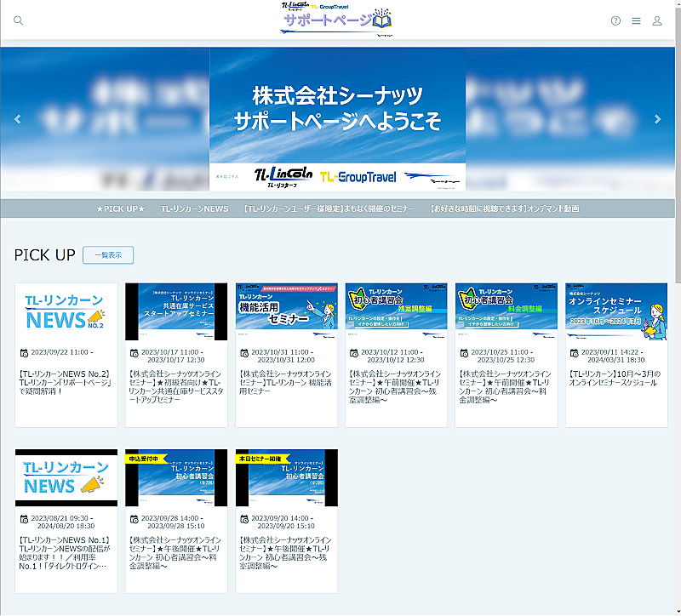The width and height of the screenshot is (681, 616).
Task: Open the help question mark icon
Action: pos(615,20)
